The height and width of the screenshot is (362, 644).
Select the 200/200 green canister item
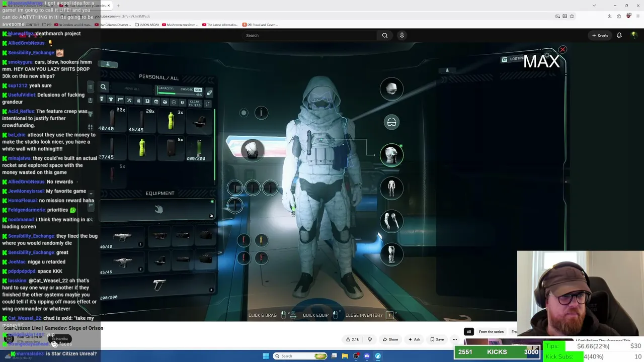199,149
